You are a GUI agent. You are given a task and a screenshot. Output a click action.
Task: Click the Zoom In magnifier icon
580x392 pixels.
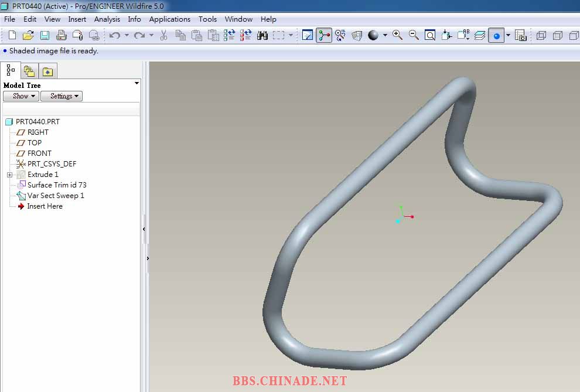coord(398,35)
